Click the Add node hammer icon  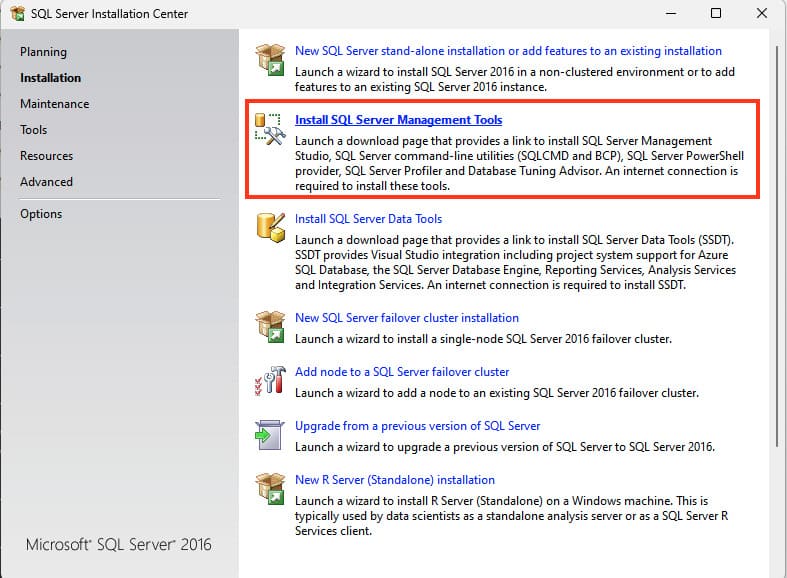point(270,380)
